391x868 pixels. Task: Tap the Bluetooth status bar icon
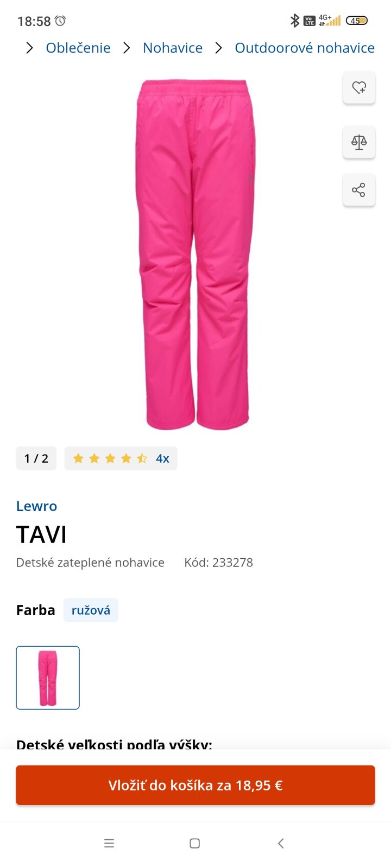(295, 21)
